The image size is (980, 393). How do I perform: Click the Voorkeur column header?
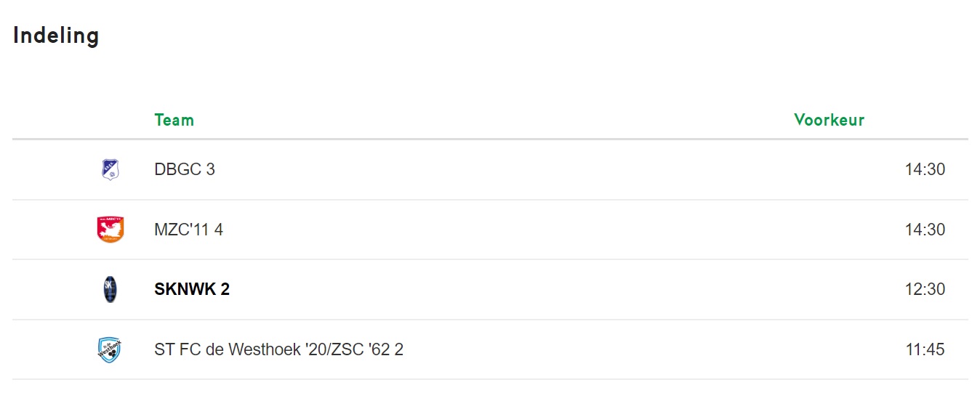830,120
